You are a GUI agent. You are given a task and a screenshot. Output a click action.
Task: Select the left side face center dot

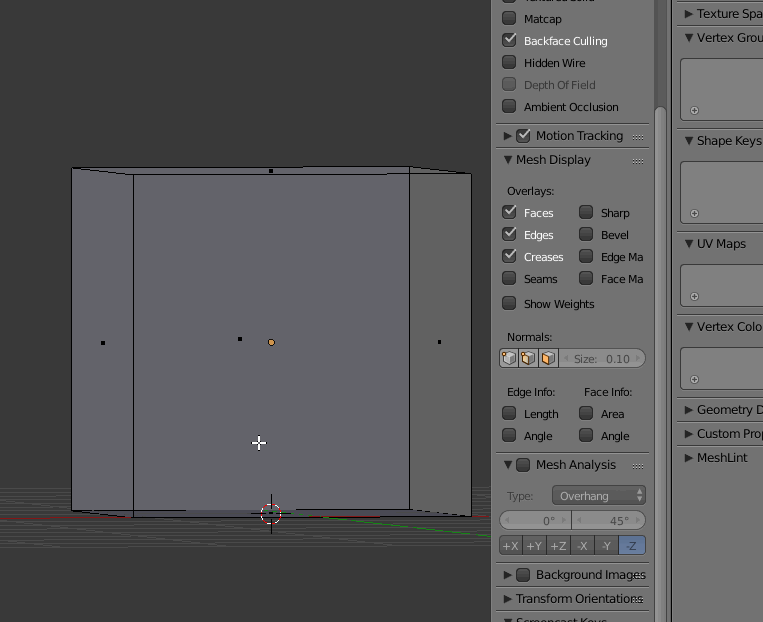103,343
